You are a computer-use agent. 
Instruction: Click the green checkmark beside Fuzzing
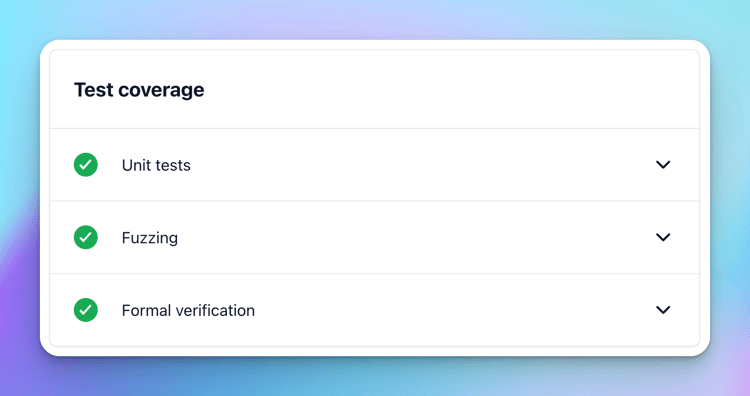coord(86,237)
